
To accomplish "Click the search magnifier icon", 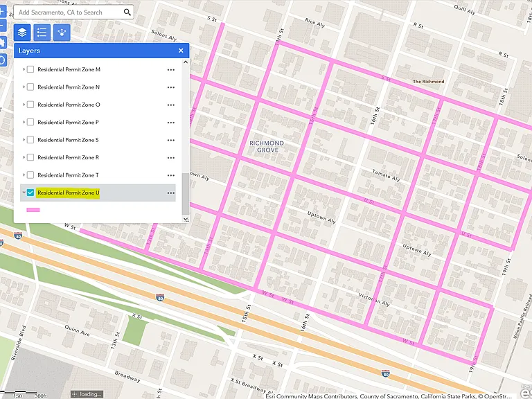I will click(x=127, y=12).
